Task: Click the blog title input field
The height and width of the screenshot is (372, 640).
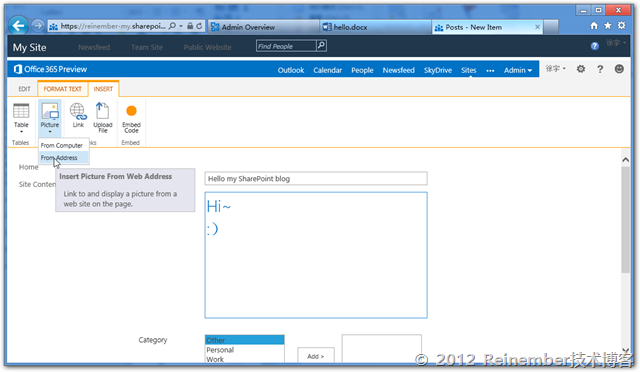Action: [316, 178]
